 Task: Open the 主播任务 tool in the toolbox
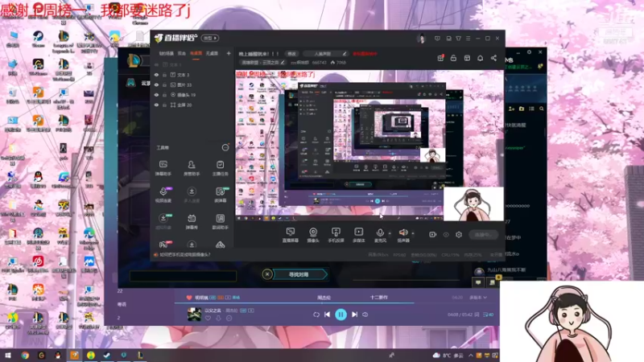(x=220, y=168)
